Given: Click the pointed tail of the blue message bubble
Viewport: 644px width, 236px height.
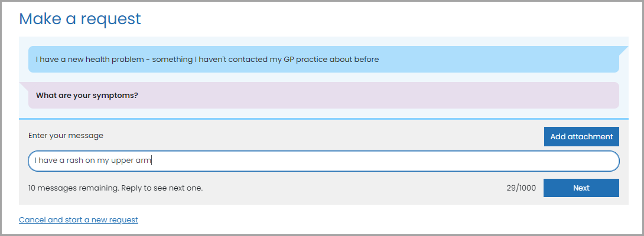Looking at the screenshot, I should click(623, 50).
